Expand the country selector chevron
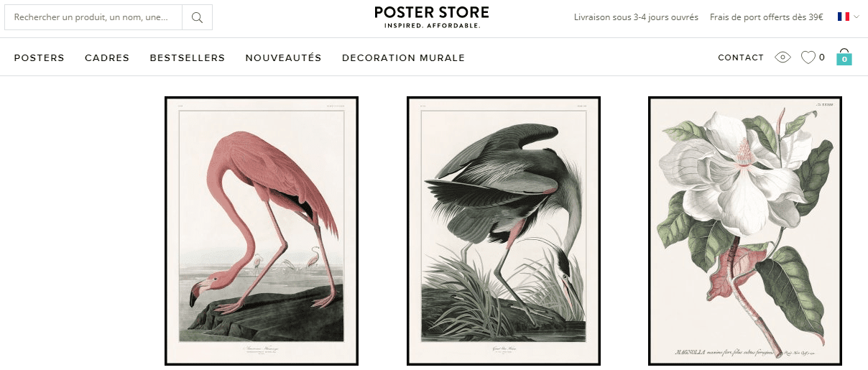The height and width of the screenshot is (370, 868). click(x=857, y=17)
